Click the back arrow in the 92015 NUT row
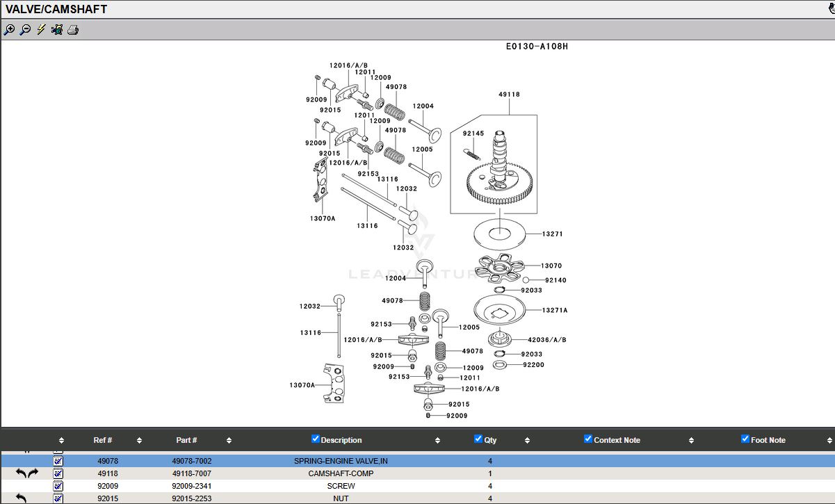835x504 pixels. (22, 498)
